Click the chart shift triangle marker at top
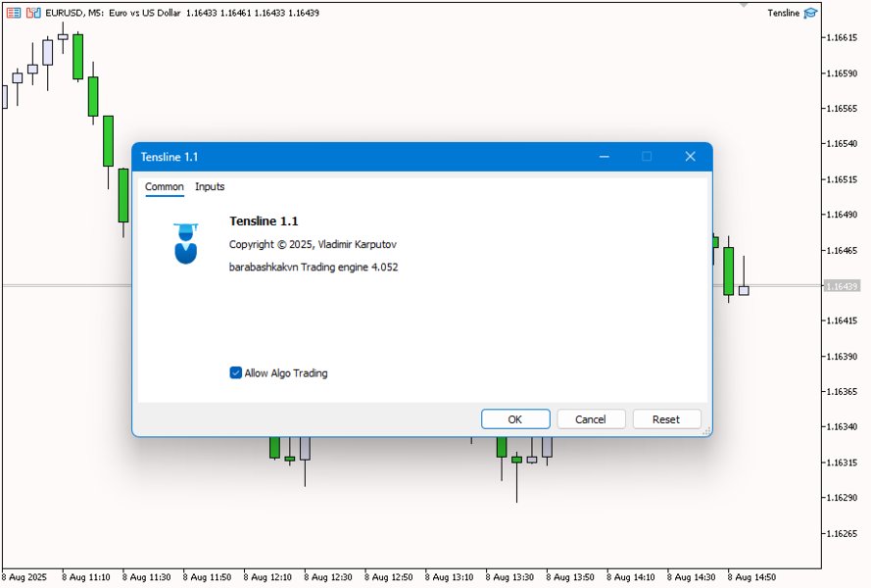This screenshot has height=588, width=871. click(x=744, y=5)
